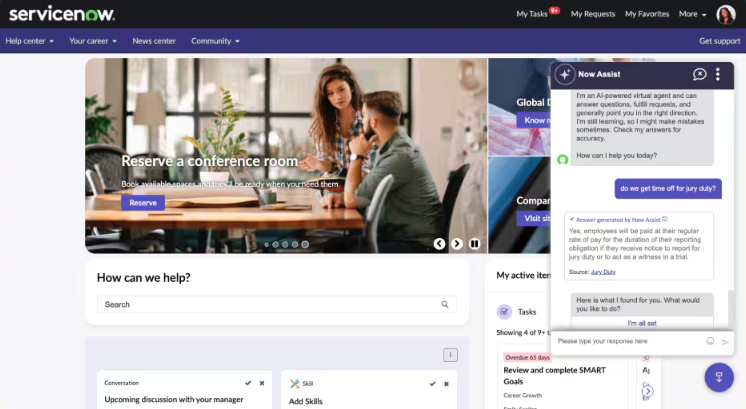Click Reserve a conference room heading

tap(209, 161)
